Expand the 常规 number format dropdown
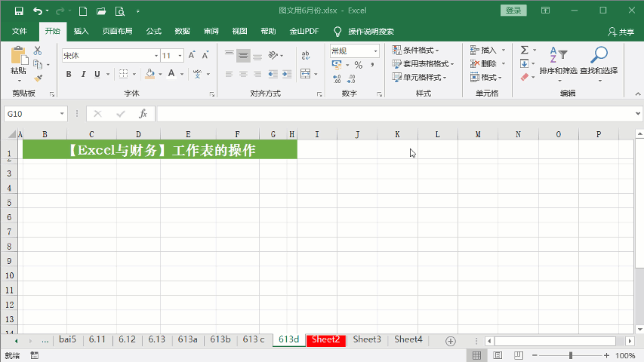The image size is (644, 362). (x=354, y=51)
